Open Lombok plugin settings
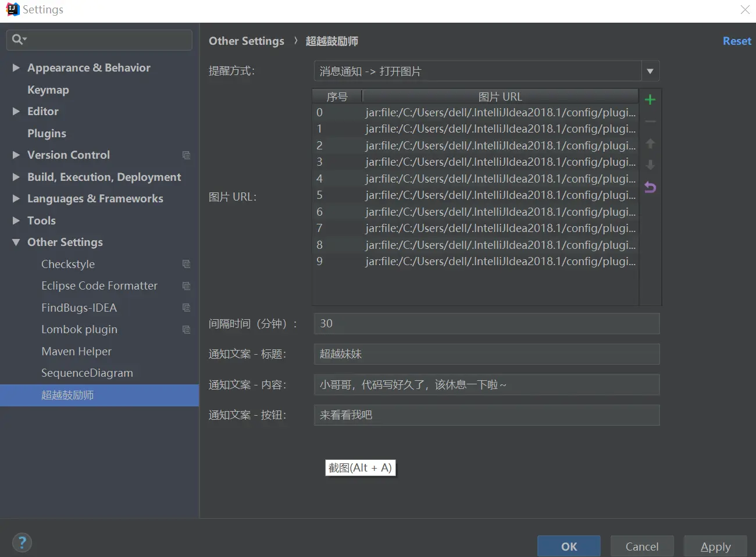This screenshot has height=557, width=756. coord(80,330)
